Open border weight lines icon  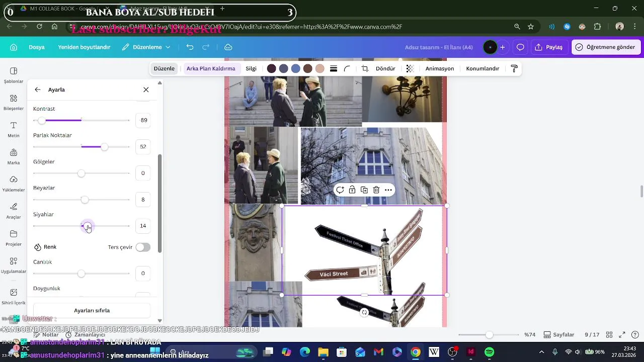(334, 69)
